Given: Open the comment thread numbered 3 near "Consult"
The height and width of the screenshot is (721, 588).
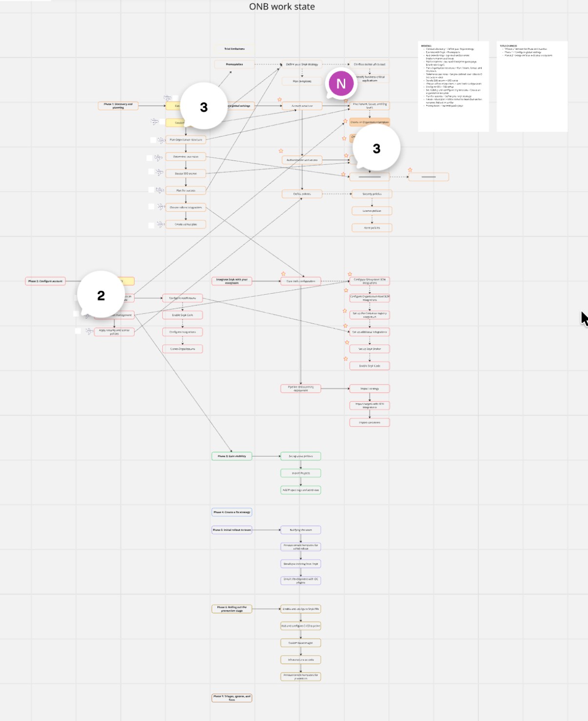Looking at the screenshot, I should tap(203, 106).
